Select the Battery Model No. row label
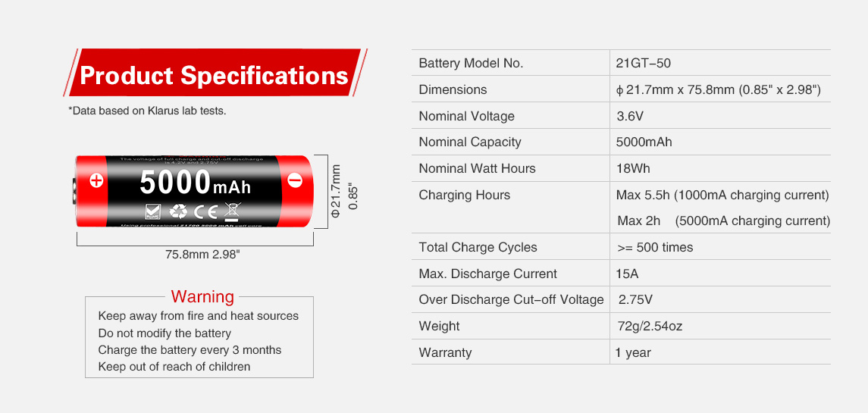Viewport: 868px width, 413px height. point(471,64)
